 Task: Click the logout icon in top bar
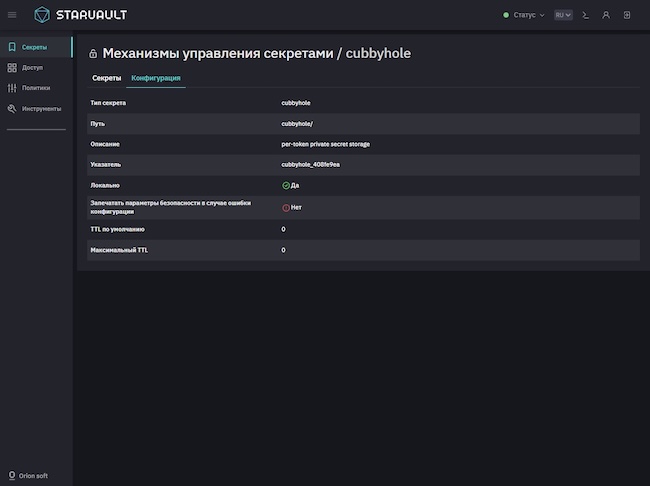tap(626, 15)
